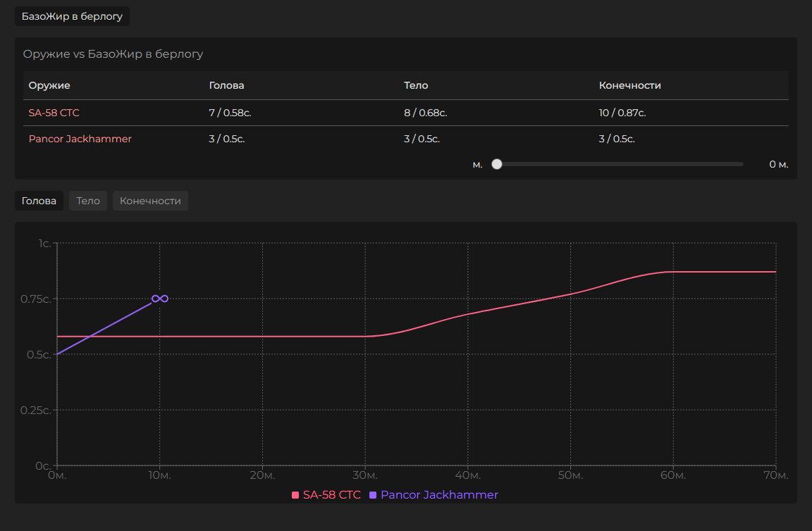Click the Тело column header in table
The width and height of the screenshot is (812, 531).
416,85
